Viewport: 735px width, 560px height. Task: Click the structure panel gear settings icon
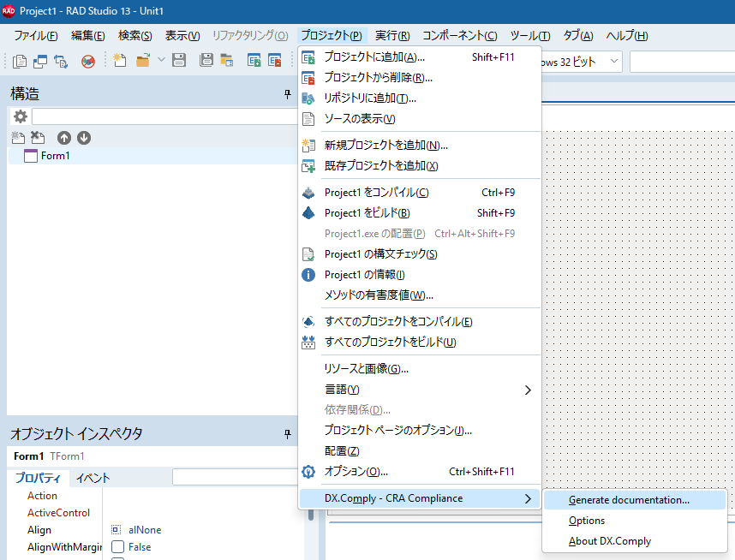coord(21,116)
